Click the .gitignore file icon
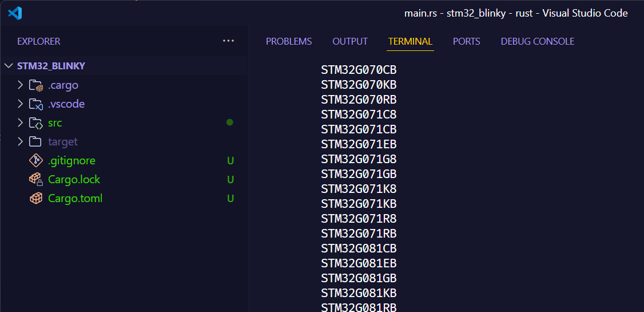Screen dimensions: 644x312 (36, 161)
